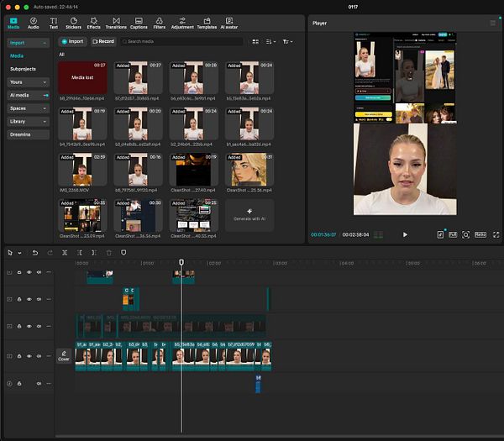The height and width of the screenshot is (441, 504).
Task: Play the preview in the Player
Action: [405, 234]
